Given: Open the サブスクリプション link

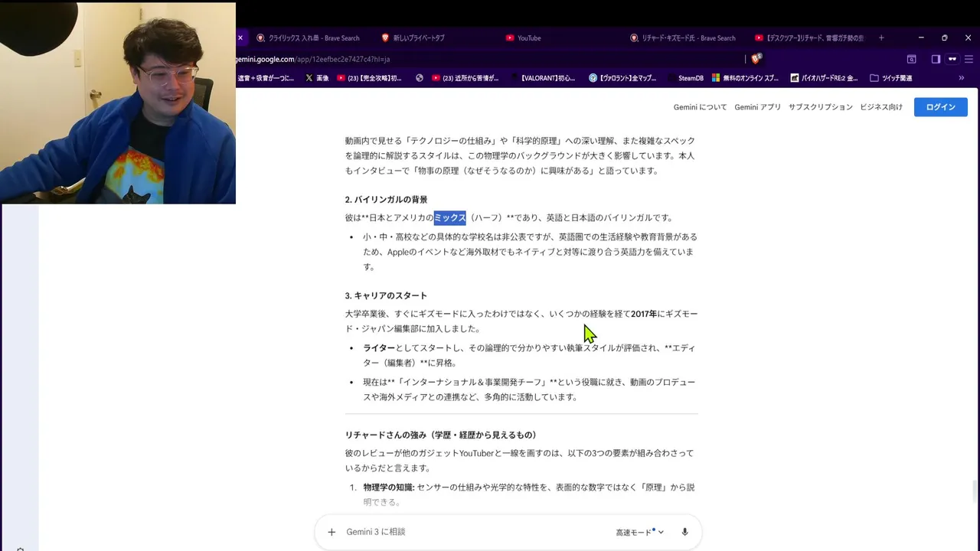Looking at the screenshot, I should click(821, 107).
